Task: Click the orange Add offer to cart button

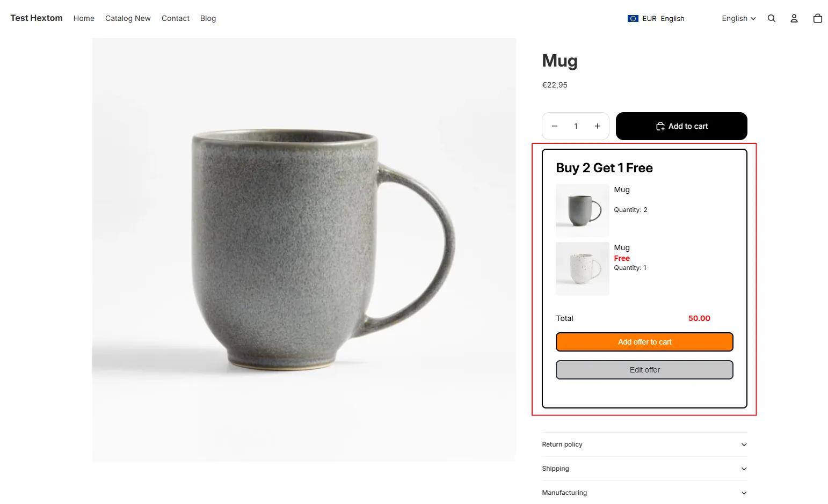Action: pyautogui.click(x=644, y=342)
